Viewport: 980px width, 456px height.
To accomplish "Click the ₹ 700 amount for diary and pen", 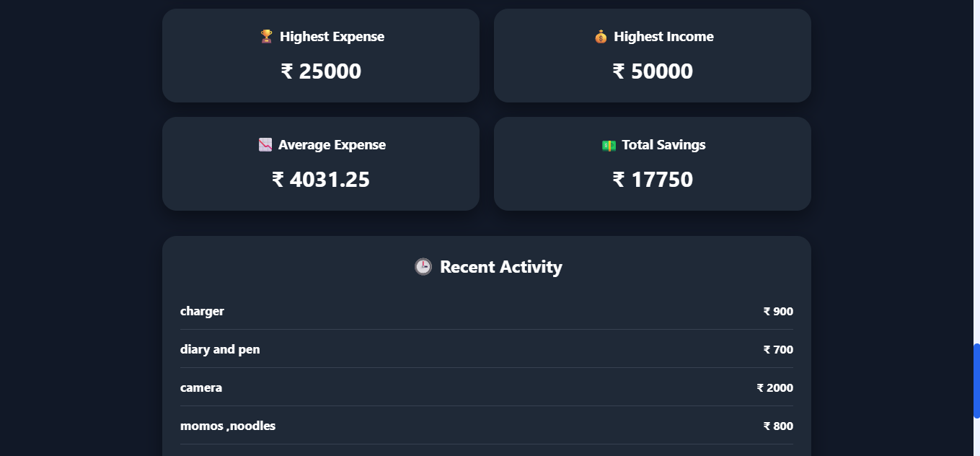I will 778,350.
